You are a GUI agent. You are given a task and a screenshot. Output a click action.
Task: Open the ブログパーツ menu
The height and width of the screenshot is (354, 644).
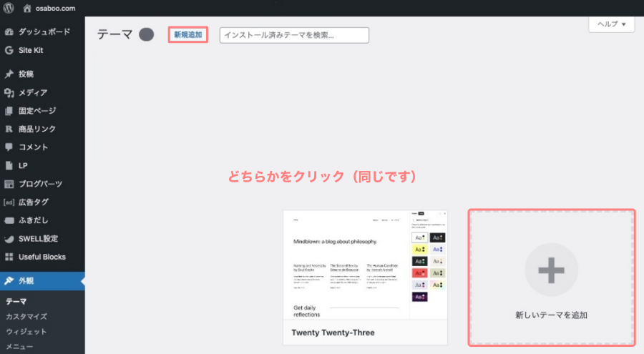[40, 184]
